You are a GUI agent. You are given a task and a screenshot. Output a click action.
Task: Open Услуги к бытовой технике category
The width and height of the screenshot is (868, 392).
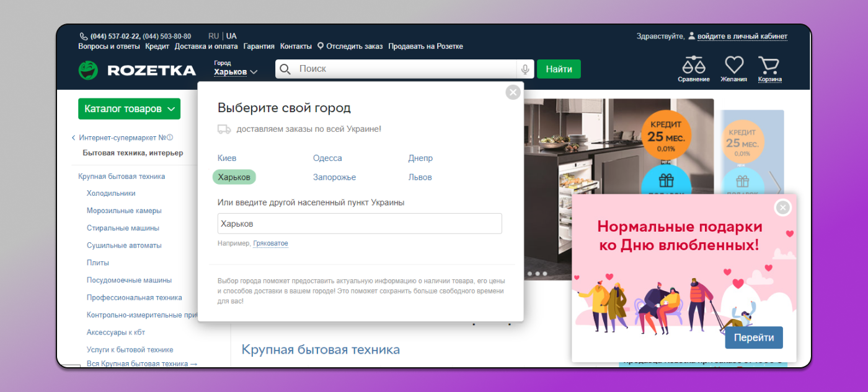click(x=130, y=349)
